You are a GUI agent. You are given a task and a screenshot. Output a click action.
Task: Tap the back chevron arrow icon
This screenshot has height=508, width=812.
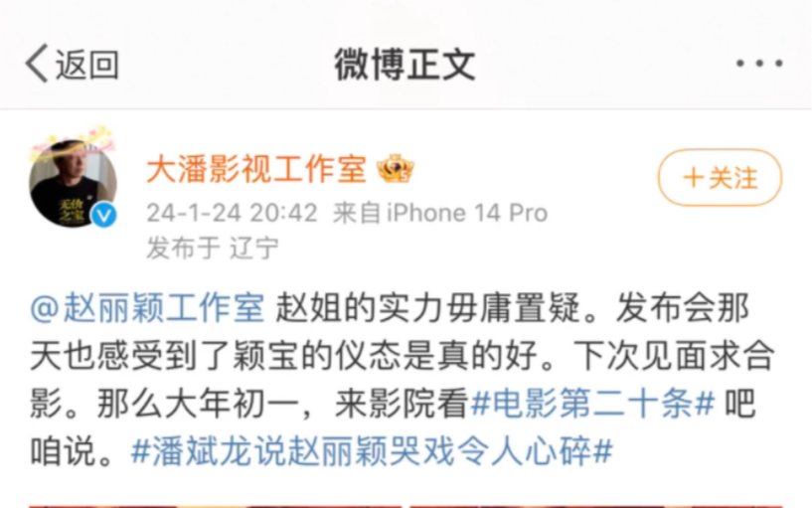37,64
